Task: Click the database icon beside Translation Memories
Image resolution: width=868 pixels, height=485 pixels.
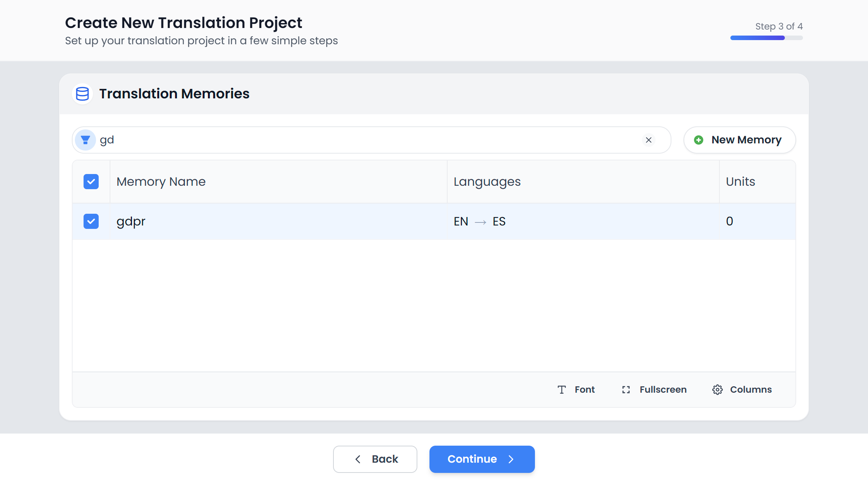Action: click(x=82, y=93)
